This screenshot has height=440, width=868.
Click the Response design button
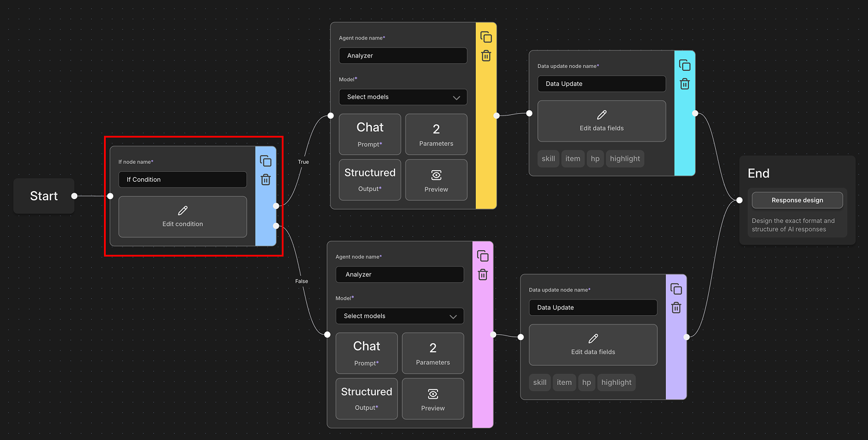pos(797,200)
